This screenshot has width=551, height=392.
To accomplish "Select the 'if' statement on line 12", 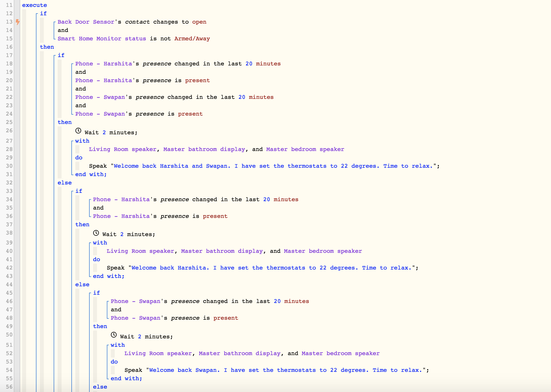I will pos(43,14).
